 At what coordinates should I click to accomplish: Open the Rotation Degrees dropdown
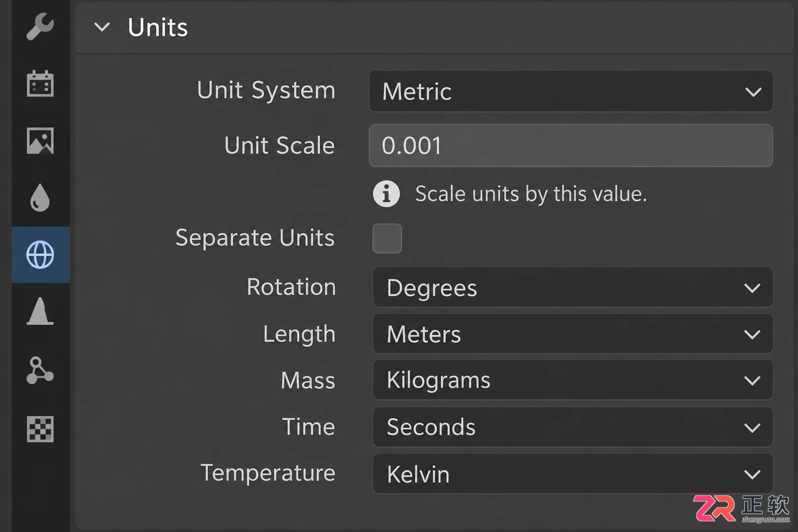[x=572, y=287]
